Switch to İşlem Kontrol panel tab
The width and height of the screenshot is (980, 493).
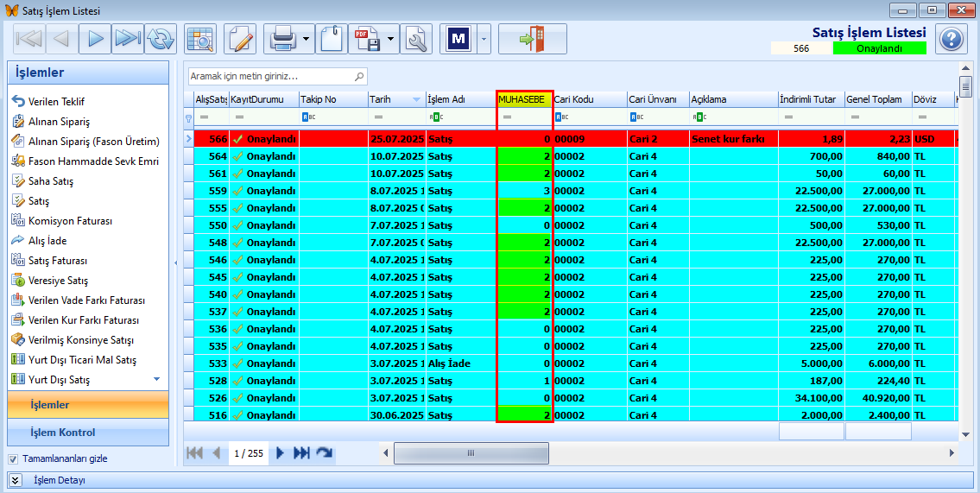[62, 433]
